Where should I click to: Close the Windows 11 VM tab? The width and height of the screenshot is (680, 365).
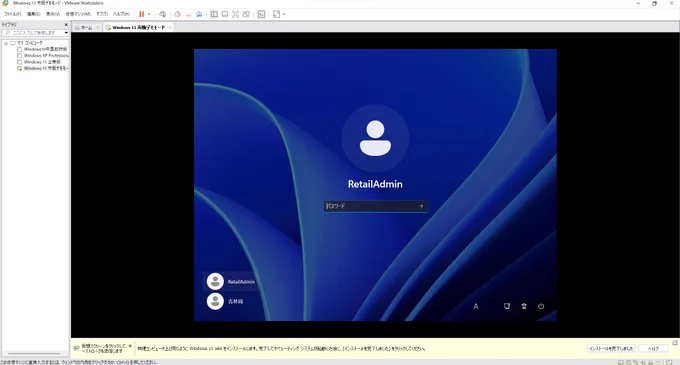click(x=170, y=27)
